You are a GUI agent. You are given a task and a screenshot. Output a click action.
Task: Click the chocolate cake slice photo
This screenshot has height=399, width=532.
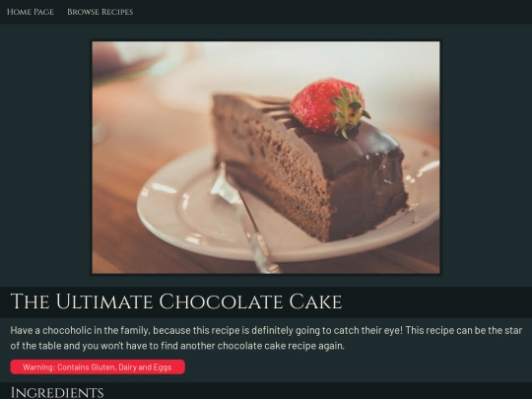pyautogui.click(x=266, y=157)
